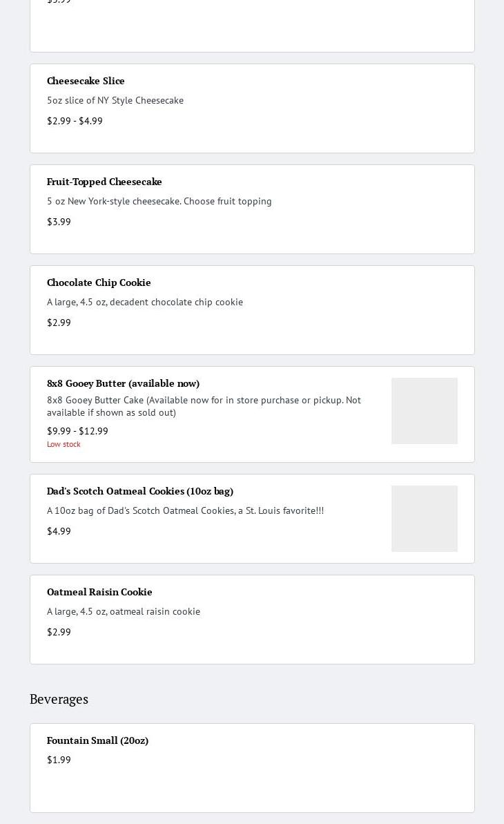This screenshot has width=504, height=824.
Task: Select Fountain Small (20oz) beverage
Action: pyautogui.click(x=97, y=740)
